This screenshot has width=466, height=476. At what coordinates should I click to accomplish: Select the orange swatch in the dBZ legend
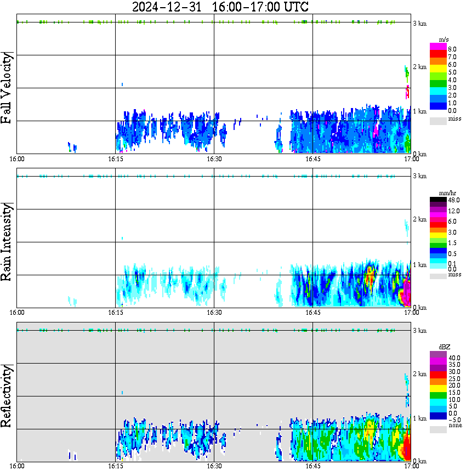point(438,381)
